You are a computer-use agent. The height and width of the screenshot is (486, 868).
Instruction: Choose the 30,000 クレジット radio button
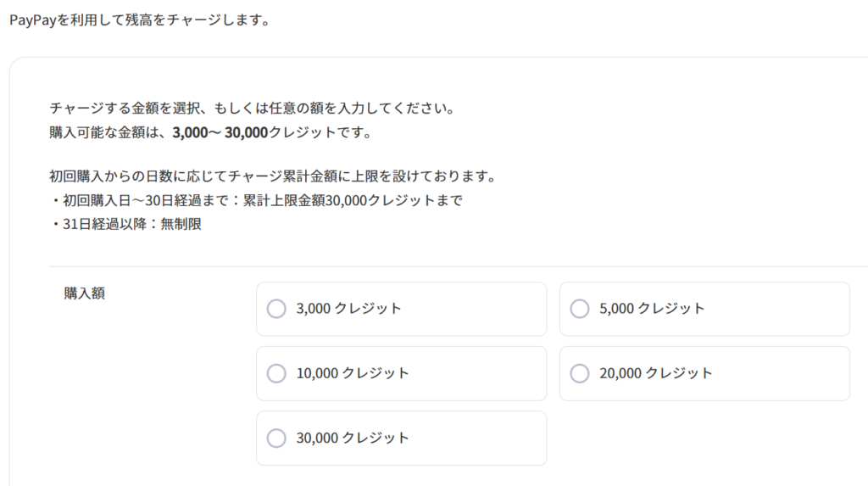276,439
